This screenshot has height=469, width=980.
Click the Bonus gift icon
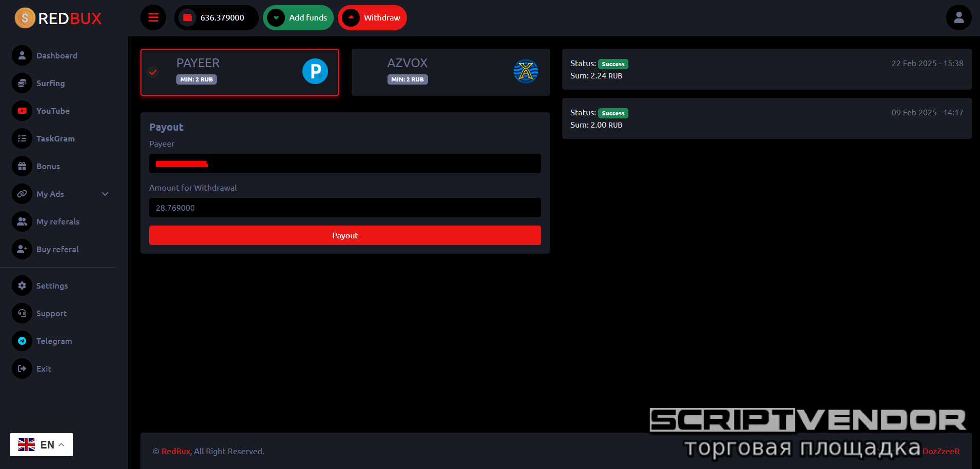click(x=22, y=166)
